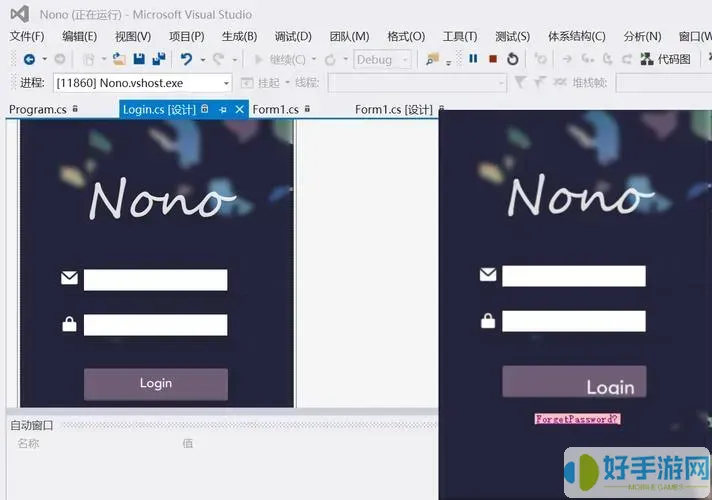
Task: Click the Visual Studio logo icon
Action: point(20,14)
